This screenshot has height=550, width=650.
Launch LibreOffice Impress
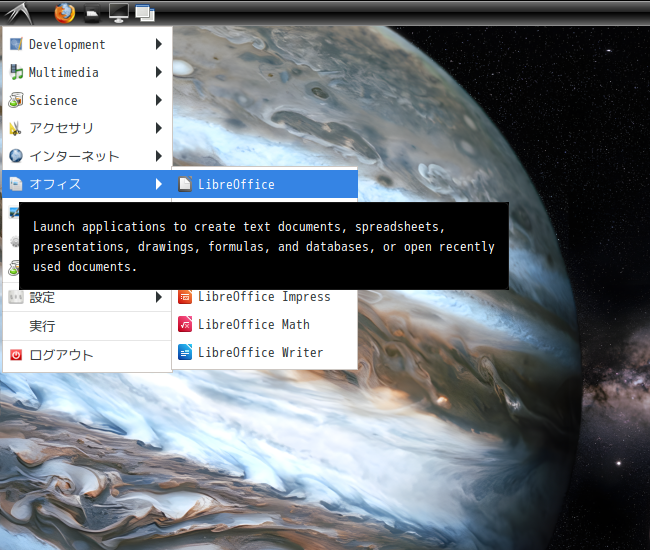(x=265, y=297)
